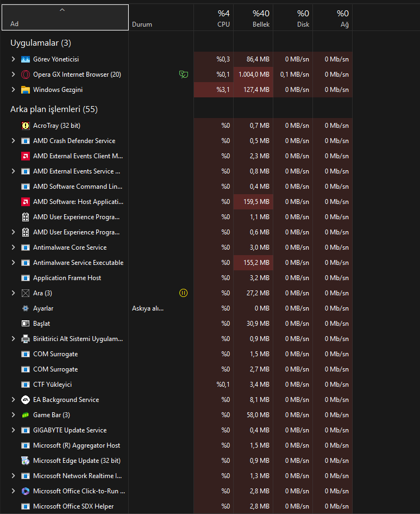Expand the Opera GX Internet Browser group
420x514 pixels.
tap(13, 75)
